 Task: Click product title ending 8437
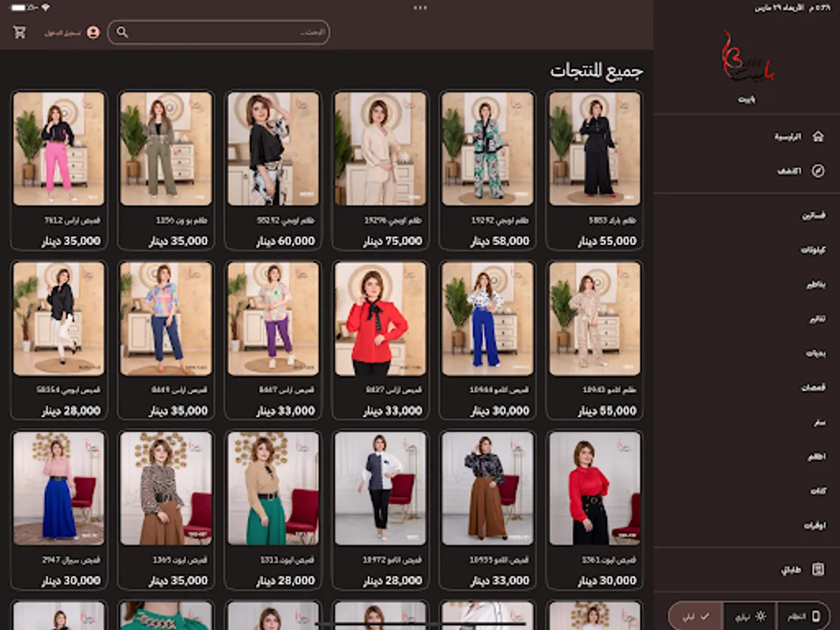point(393,390)
